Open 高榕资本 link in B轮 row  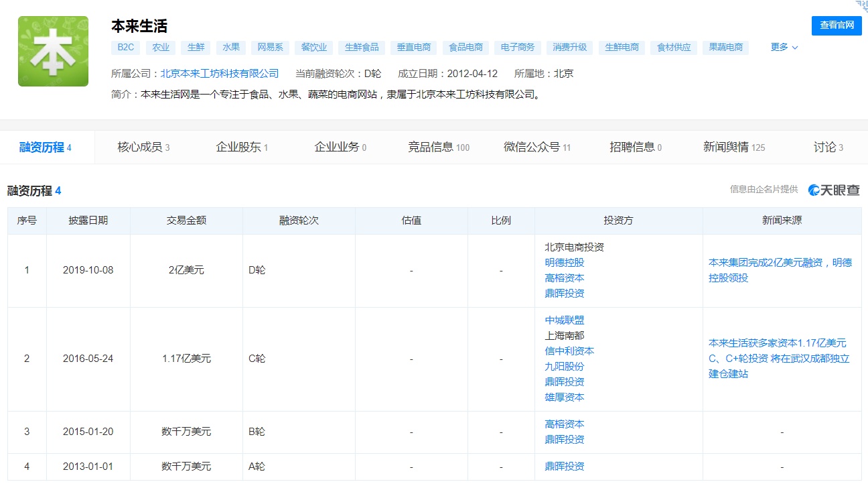565,424
